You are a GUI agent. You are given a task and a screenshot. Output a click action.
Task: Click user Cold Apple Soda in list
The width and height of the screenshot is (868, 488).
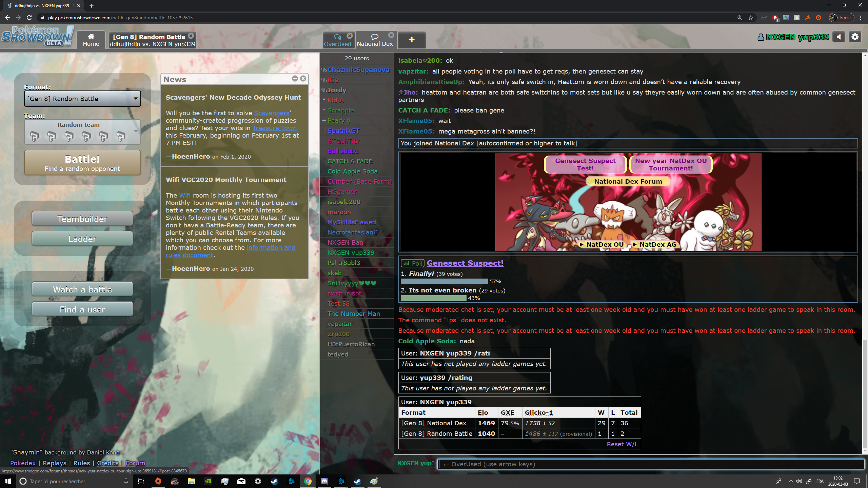[x=352, y=171]
